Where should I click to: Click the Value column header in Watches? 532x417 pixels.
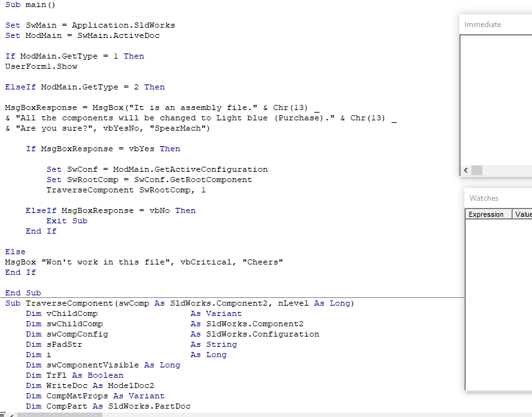[x=522, y=214]
